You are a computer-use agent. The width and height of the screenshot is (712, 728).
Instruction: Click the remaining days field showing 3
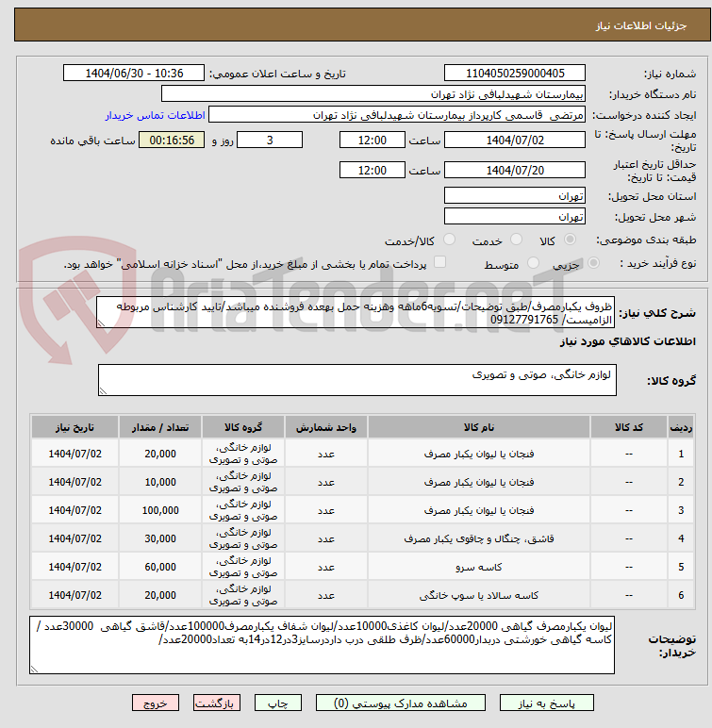point(270,140)
